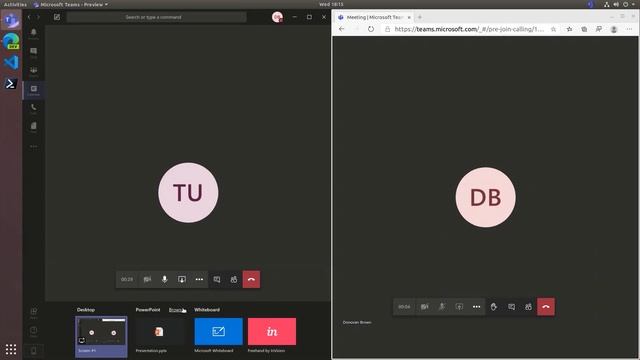Mute microphone in Teams desktop call bar
640x360 pixels.
pos(164,280)
